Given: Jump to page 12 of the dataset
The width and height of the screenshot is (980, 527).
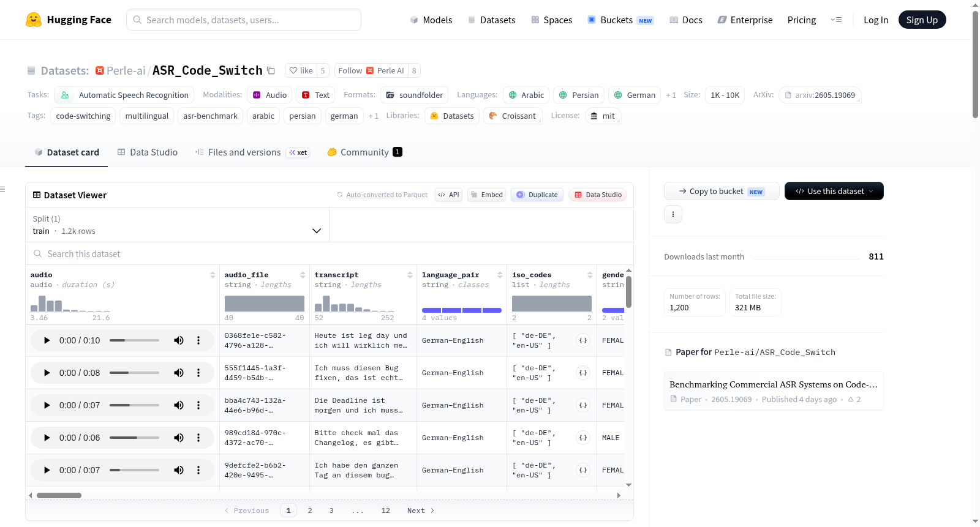Looking at the screenshot, I should (386, 510).
